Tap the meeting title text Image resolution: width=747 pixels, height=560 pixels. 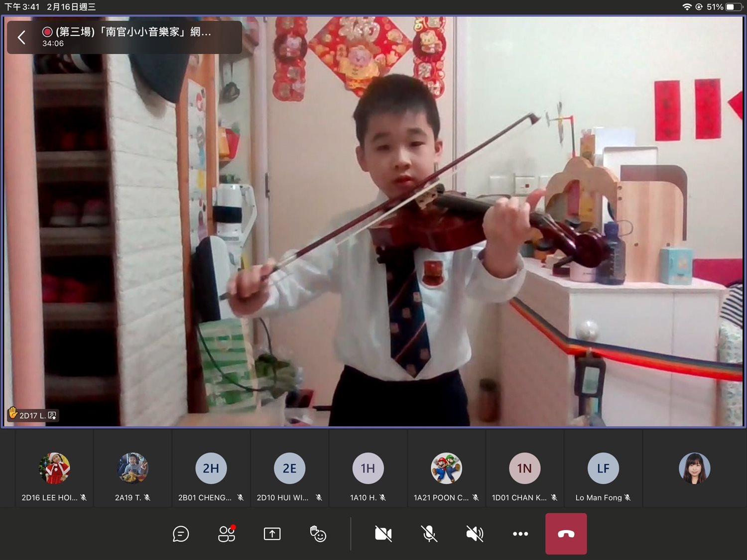[133, 32]
